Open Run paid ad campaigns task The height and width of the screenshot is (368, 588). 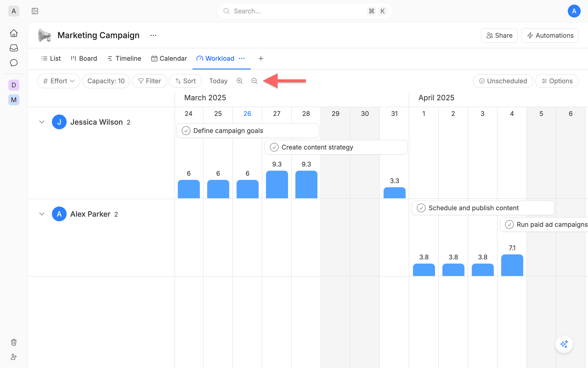[544, 224]
